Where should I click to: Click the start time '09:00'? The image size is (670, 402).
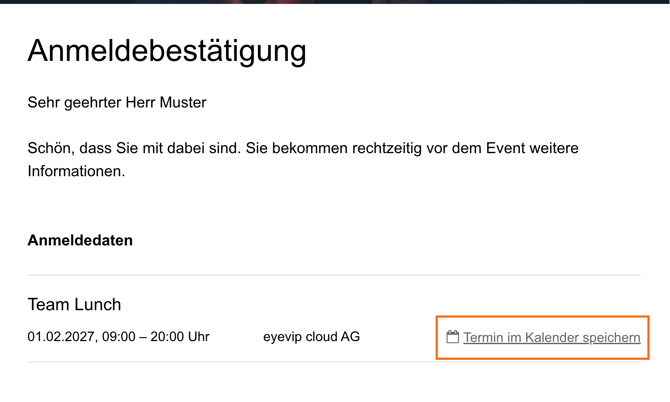[117, 337]
